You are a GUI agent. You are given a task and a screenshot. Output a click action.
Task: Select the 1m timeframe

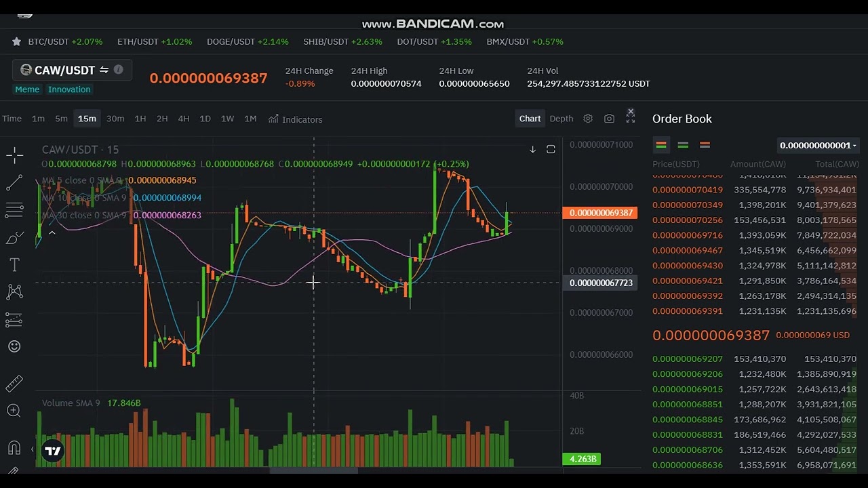[38, 119]
